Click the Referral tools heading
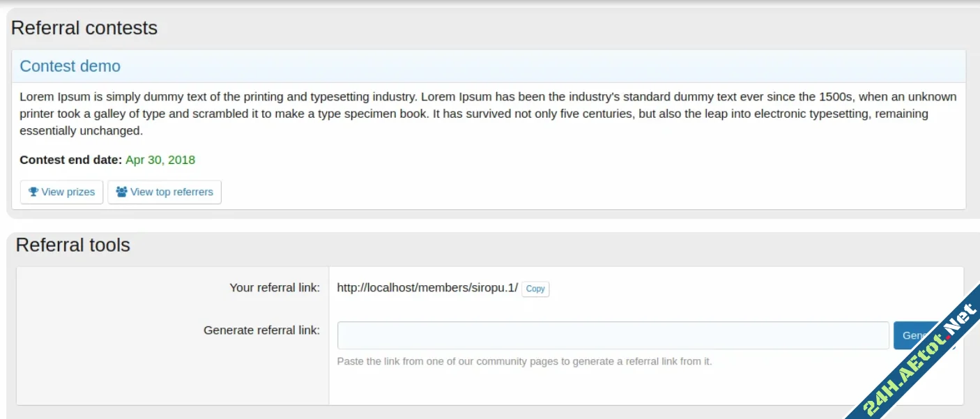The width and height of the screenshot is (980, 419). pyautogui.click(x=72, y=245)
